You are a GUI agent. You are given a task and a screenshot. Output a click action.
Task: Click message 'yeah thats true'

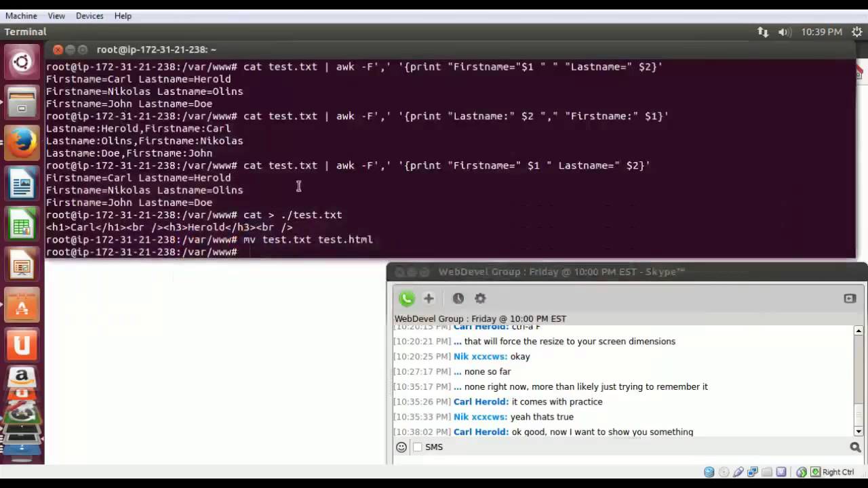(542, 417)
